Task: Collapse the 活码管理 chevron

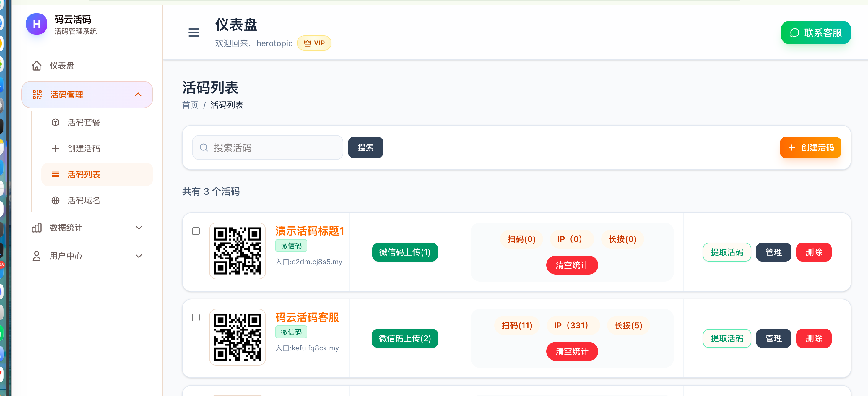Action: 138,95
